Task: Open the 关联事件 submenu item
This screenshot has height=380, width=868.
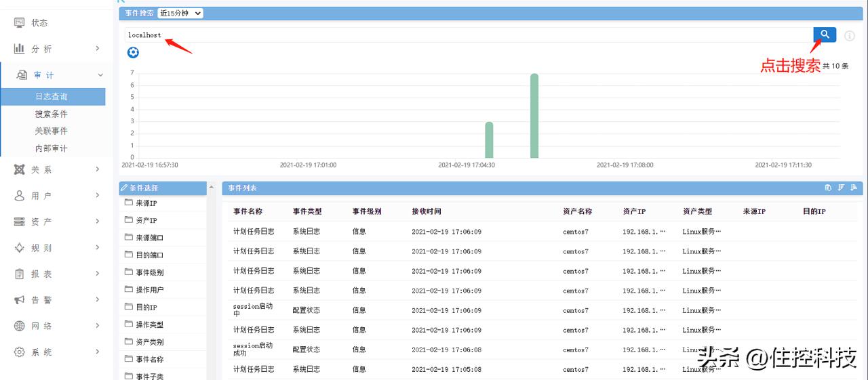Action: coord(52,131)
